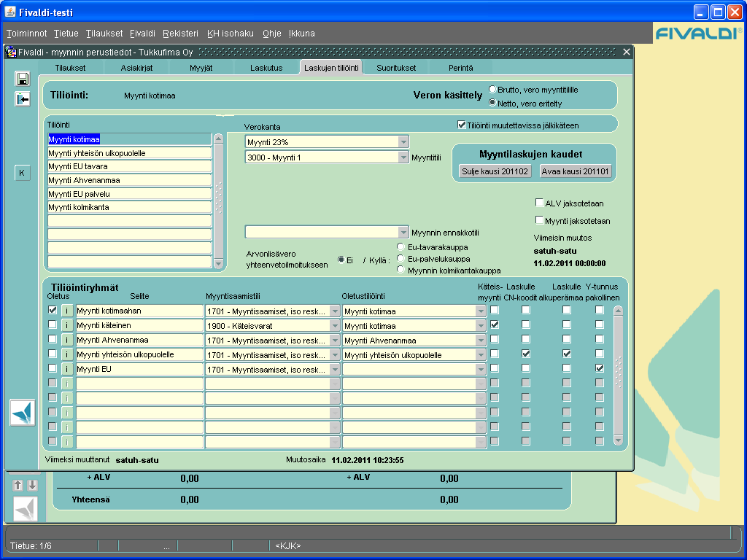Close the myynnin perustiedot inner window
This screenshot has width=747, height=560.
[x=627, y=52]
